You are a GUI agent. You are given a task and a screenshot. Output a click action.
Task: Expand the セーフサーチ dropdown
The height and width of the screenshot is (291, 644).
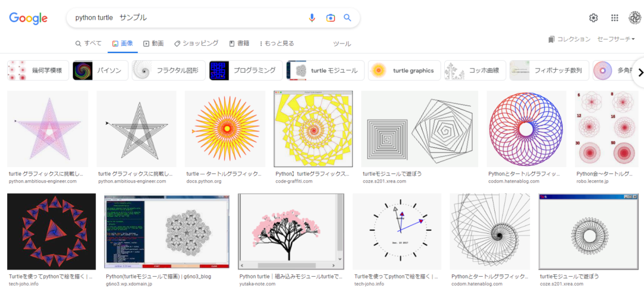pos(615,39)
